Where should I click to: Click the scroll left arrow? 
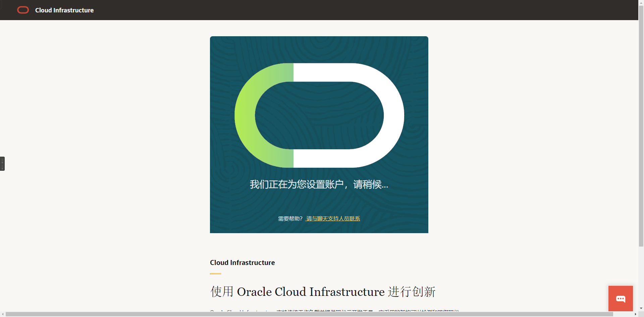coord(3,314)
